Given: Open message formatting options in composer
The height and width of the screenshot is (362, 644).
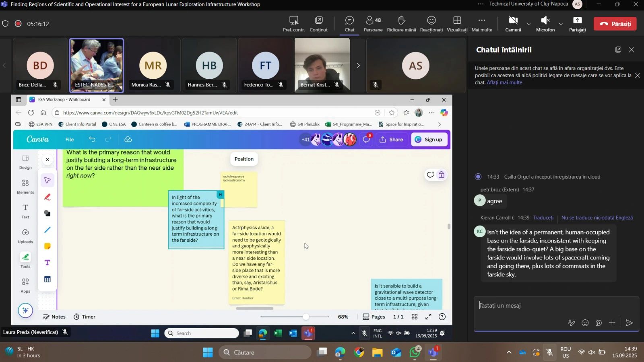Looking at the screenshot, I should [x=572, y=323].
